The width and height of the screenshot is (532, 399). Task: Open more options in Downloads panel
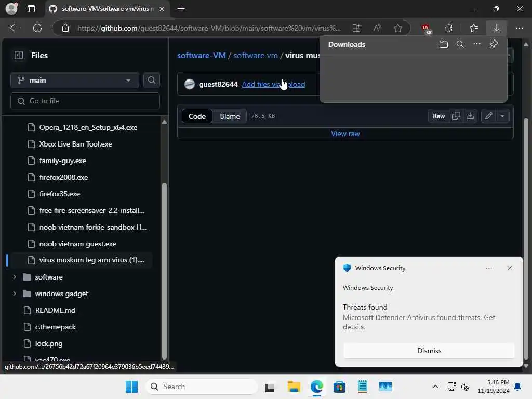(x=477, y=44)
